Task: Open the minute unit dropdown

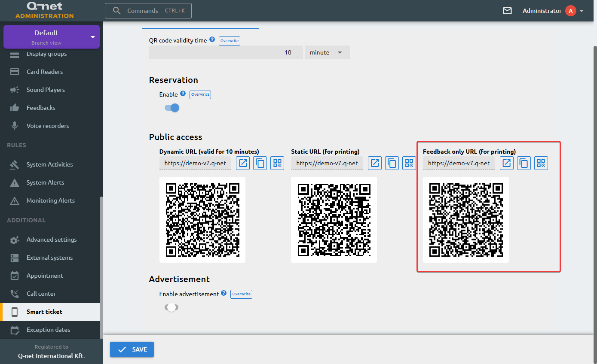Action: (x=328, y=52)
